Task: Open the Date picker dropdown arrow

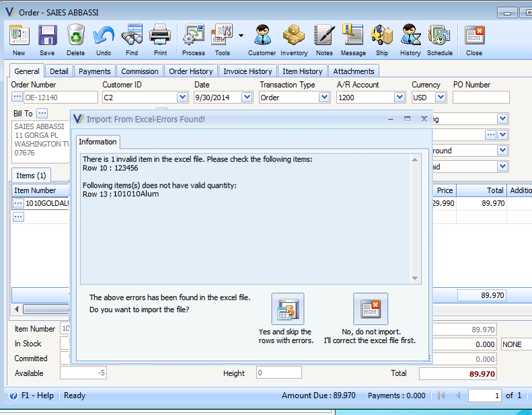Action: [x=247, y=98]
